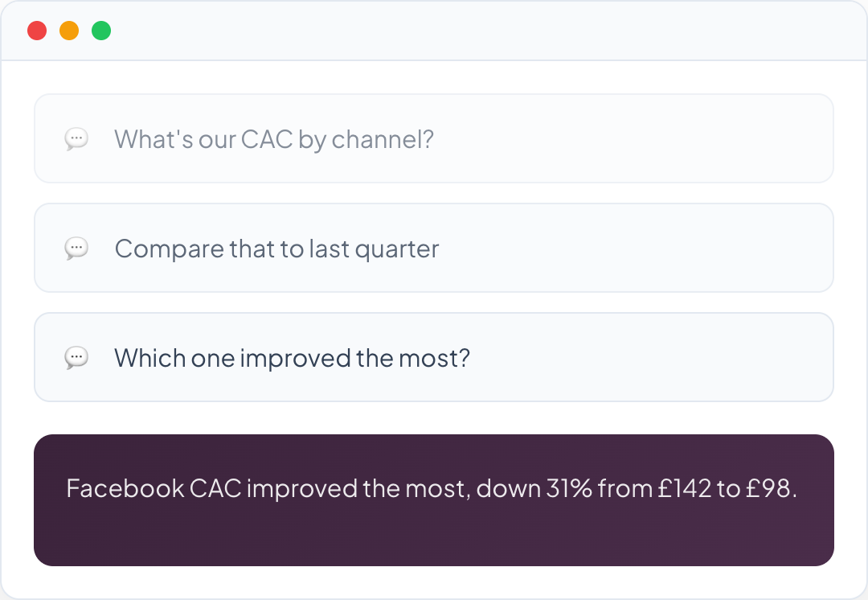Minimize the window using the yellow dot
Image resolution: width=868 pixels, height=600 pixels.
69,31
